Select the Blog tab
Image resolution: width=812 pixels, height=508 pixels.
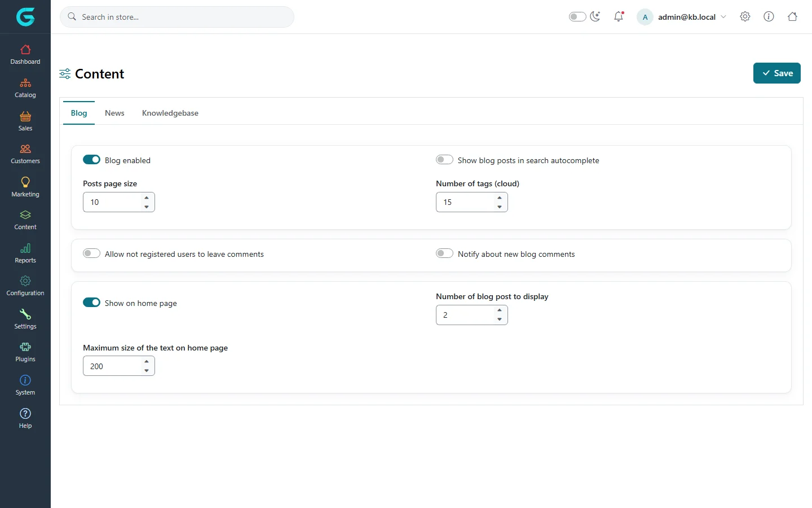point(79,113)
